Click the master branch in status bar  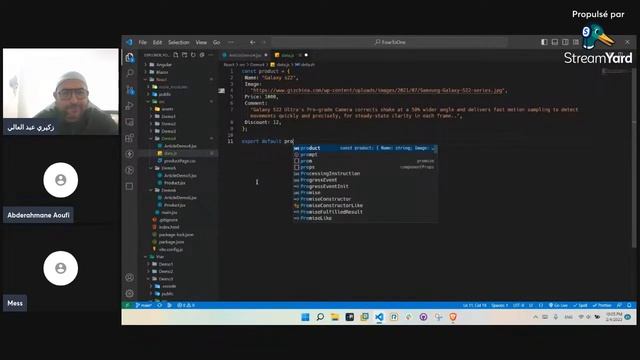coord(143,305)
